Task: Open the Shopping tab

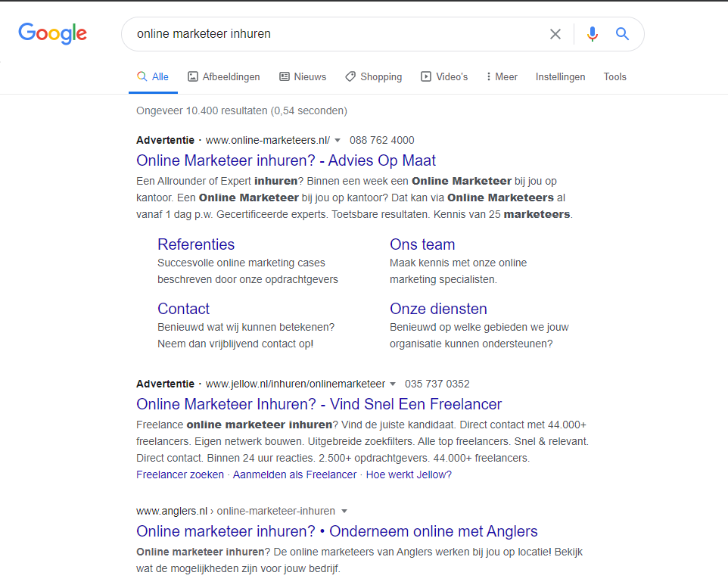Action: pos(374,76)
